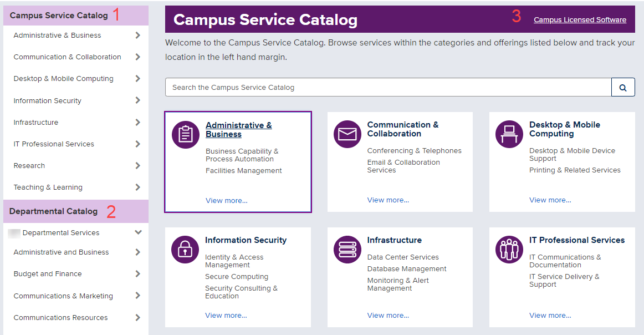Select the Desktop & Mobile Computing monitor icon
Image resolution: width=644 pixels, height=335 pixels.
coord(509,134)
